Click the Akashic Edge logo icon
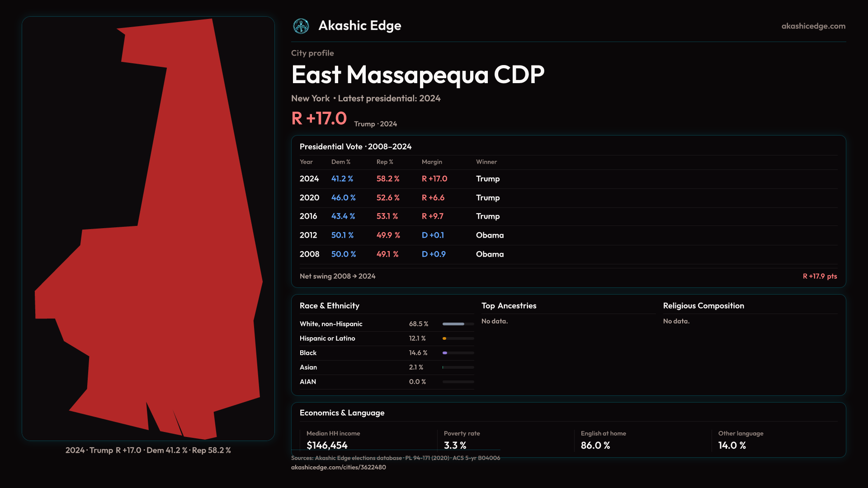The width and height of the screenshot is (868, 488). (301, 26)
